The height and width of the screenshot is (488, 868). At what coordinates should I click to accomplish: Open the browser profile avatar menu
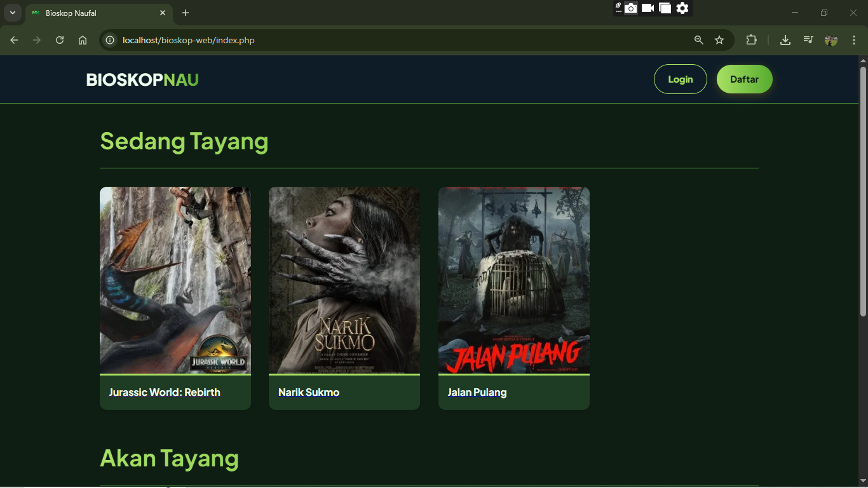click(831, 39)
